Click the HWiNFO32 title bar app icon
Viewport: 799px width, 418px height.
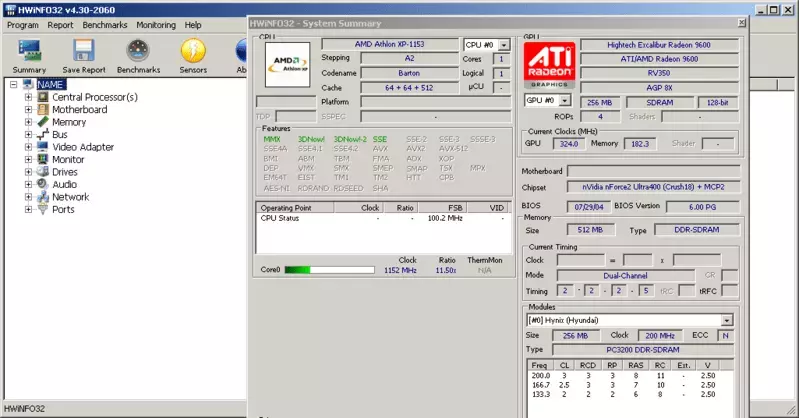point(10,10)
